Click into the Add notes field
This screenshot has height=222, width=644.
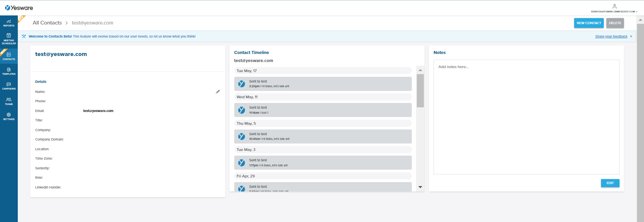click(x=526, y=117)
